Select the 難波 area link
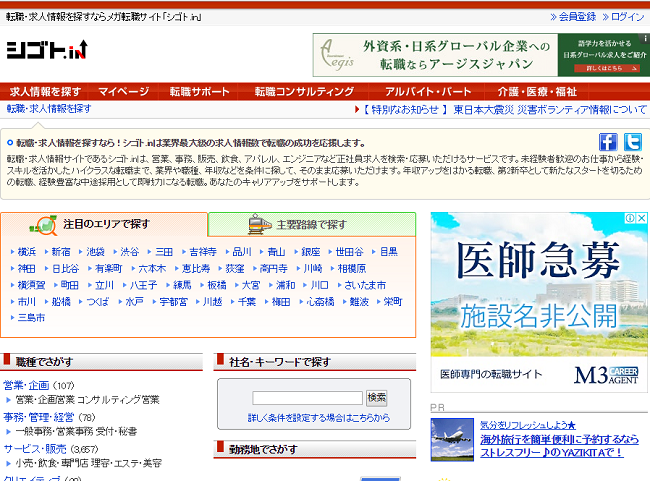The height and width of the screenshot is (481, 650). click(x=359, y=302)
